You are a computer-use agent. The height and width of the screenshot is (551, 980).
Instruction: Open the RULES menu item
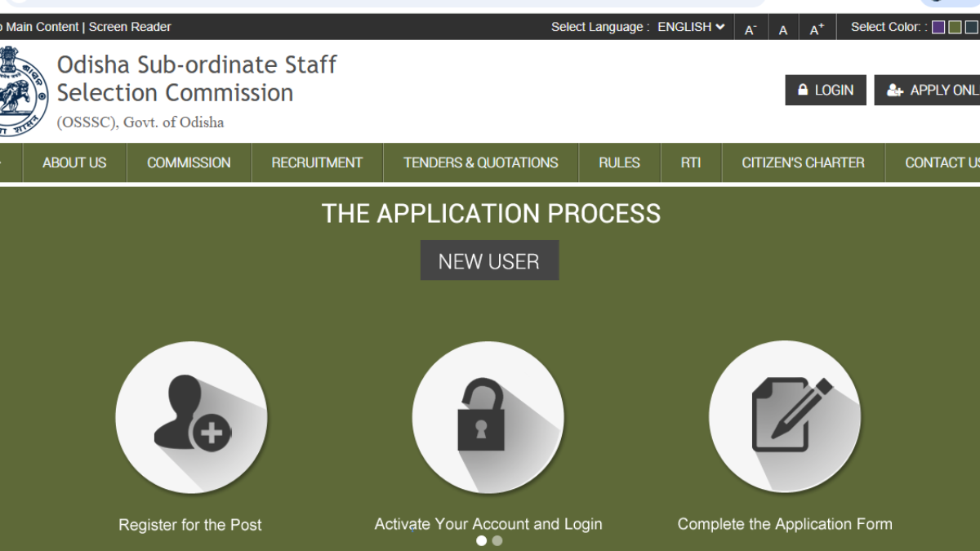(x=619, y=162)
